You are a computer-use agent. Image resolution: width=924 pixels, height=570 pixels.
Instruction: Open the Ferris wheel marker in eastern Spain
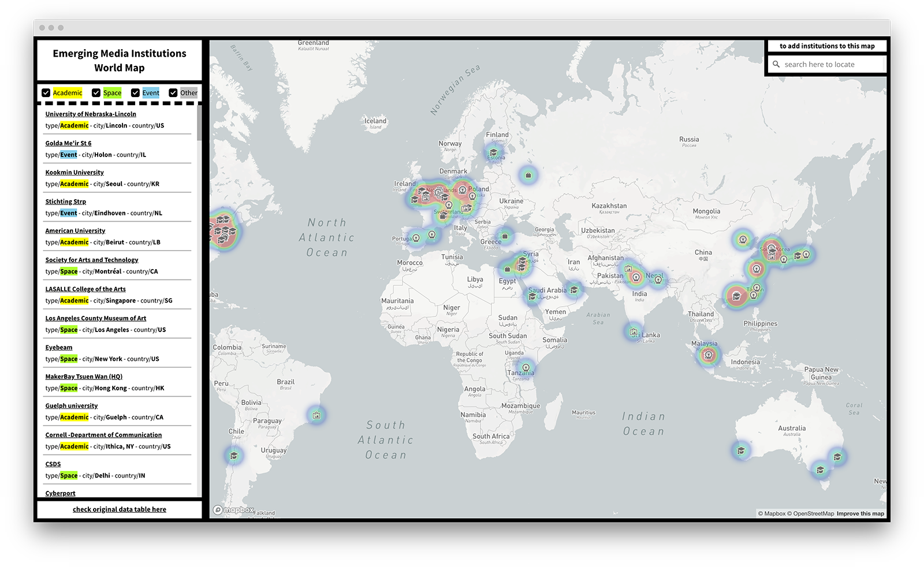[431, 234]
